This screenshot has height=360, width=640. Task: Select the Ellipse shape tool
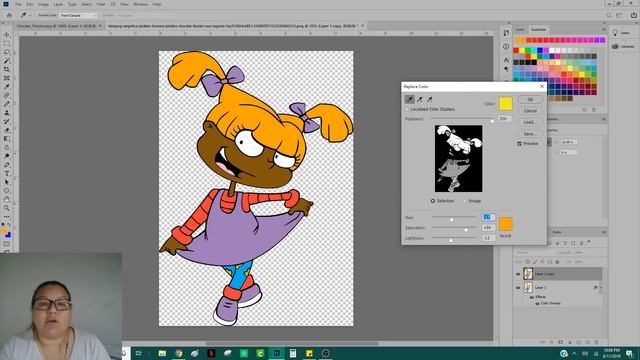click(x=7, y=191)
